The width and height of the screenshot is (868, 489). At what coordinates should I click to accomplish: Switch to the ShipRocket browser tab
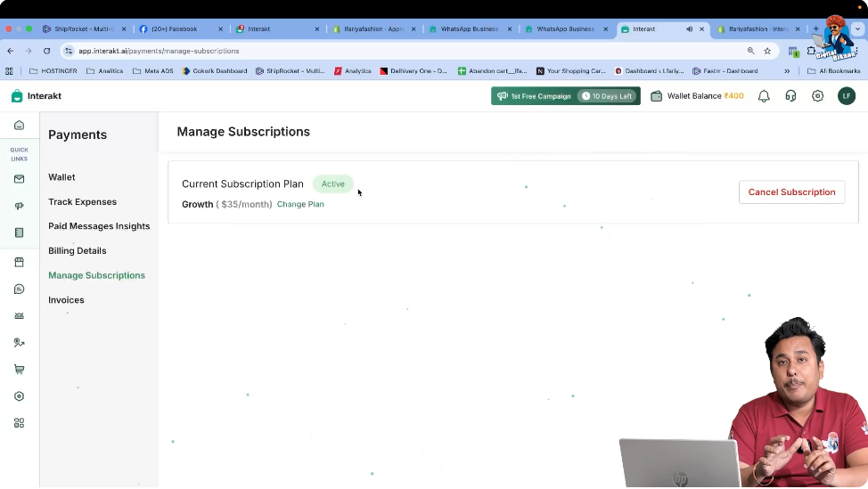point(84,29)
